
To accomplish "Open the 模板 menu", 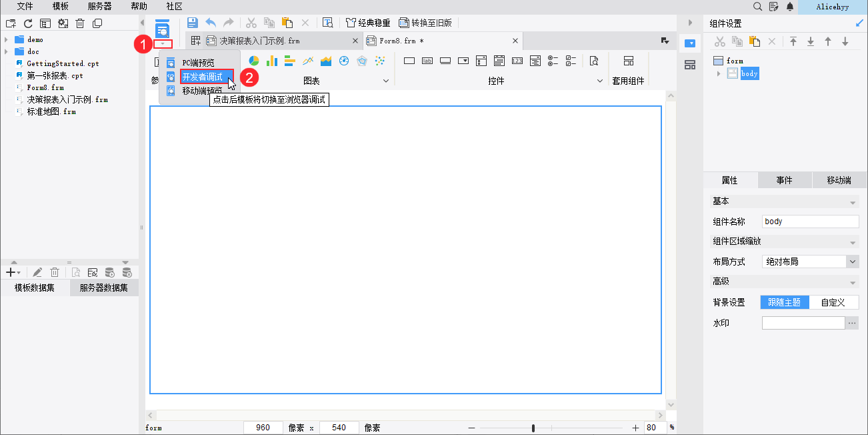I will [60, 6].
